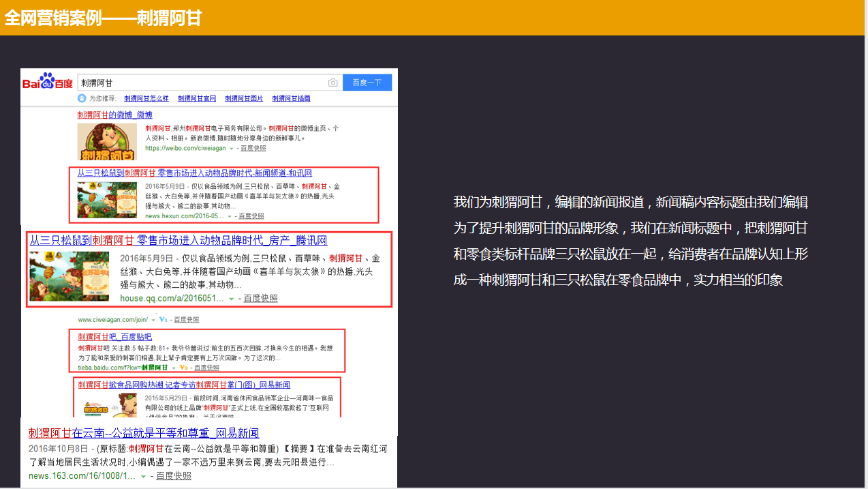Open 百度快照 beside www.ciweiagan.com/join/

point(187,319)
